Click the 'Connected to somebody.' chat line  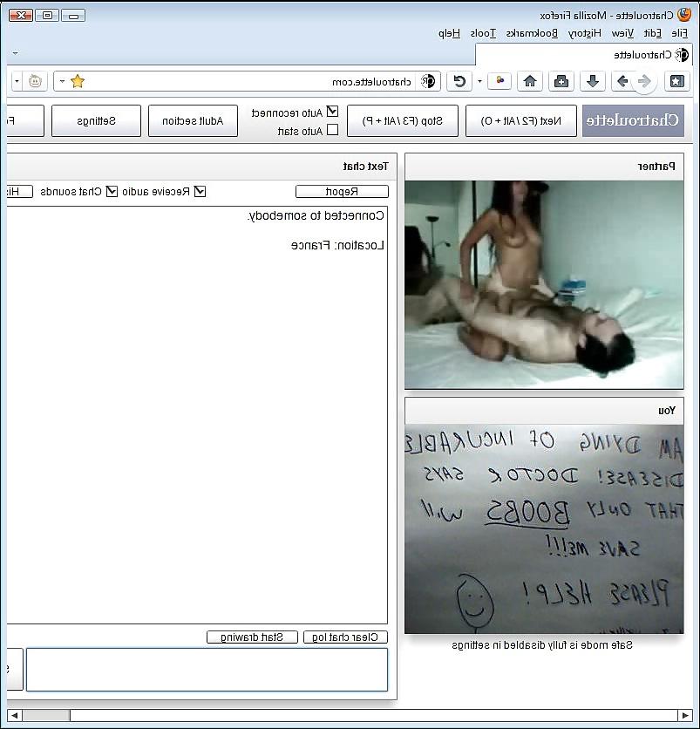tap(316, 215)
